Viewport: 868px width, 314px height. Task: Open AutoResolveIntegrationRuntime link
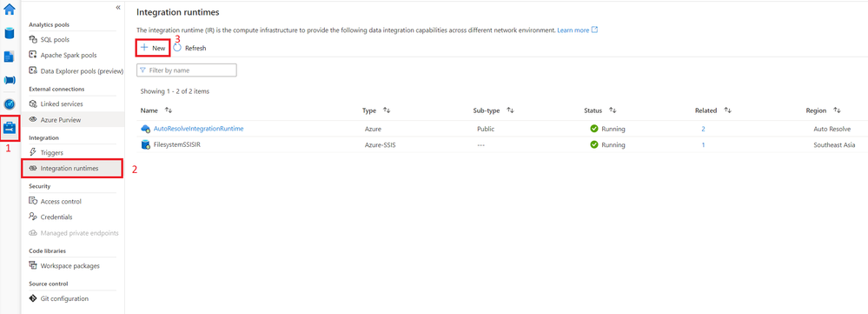click(x=198, y=129)
